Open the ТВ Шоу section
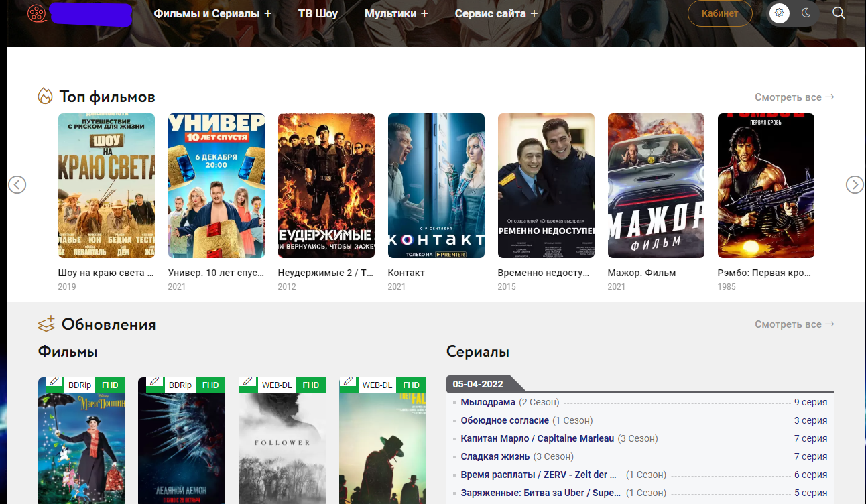The height and width of the screenshot is (504, 866). pos(318,13)
